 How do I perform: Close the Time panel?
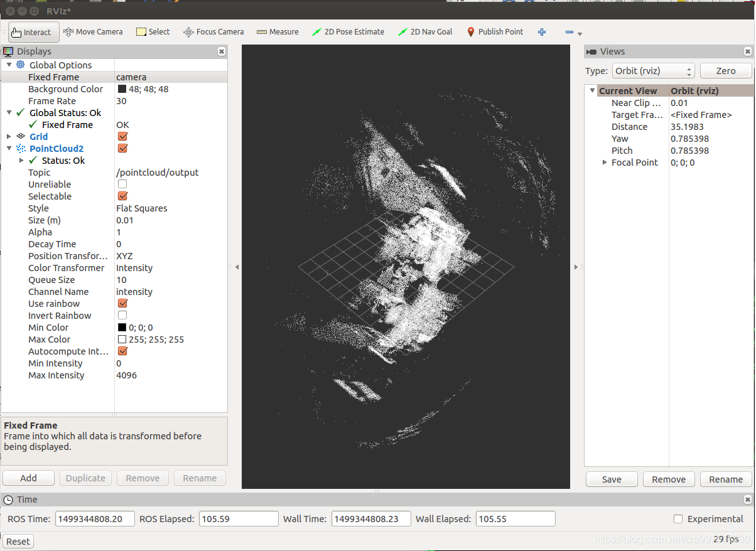pos(747,500)
